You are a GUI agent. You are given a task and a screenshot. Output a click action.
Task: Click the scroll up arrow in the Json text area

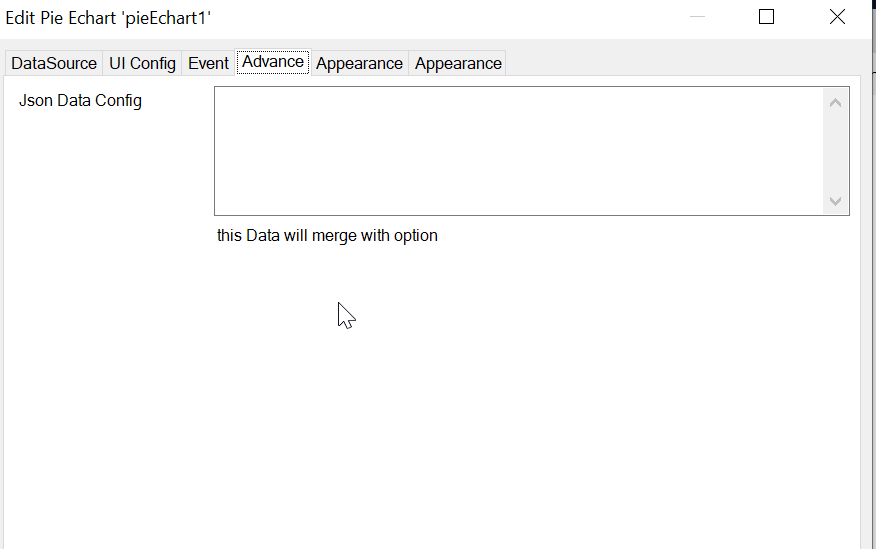pos(835,103)
